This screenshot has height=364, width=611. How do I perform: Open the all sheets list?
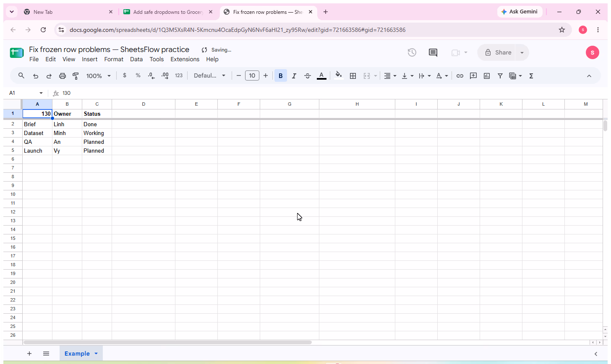coord(46,354)
